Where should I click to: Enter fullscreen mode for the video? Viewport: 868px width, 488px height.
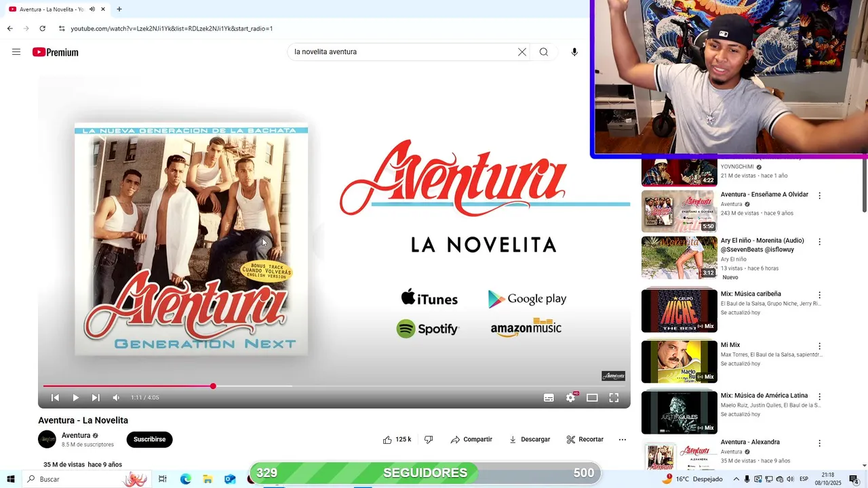[x=614, y=398]
